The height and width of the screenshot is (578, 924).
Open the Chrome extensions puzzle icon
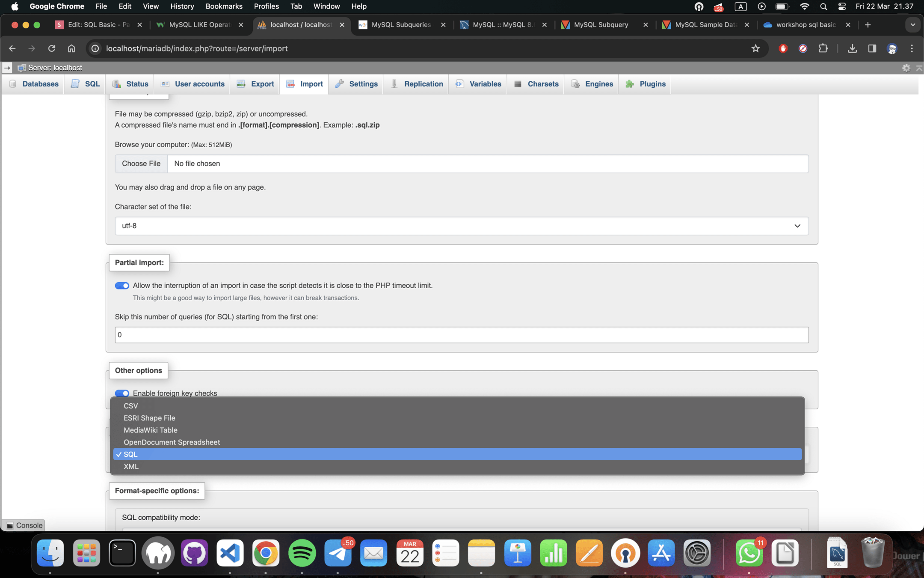coord(823,48)
